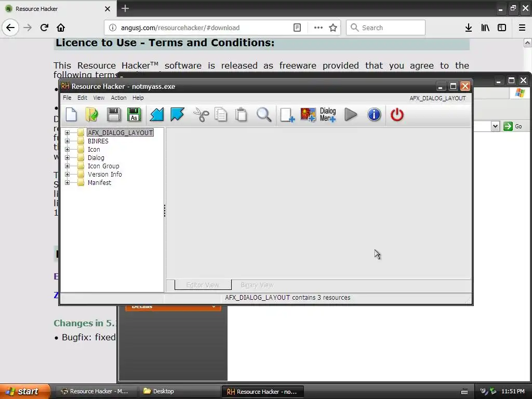Click the Add image resource icon
Image resolution: width=532 pixels, height=399 pixels.
click(x=308, y=115)
